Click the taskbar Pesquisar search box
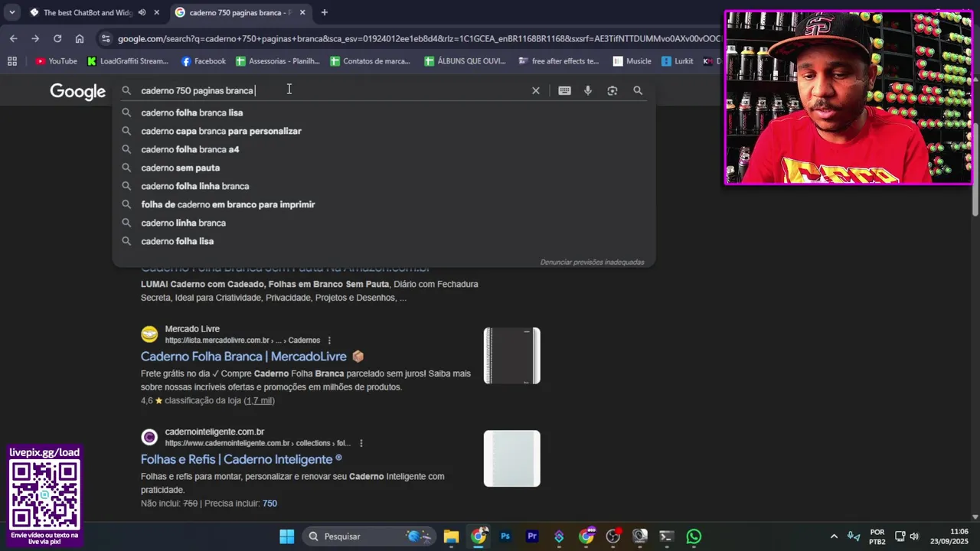Screen dimensions: 980x551 click(x=367, y=536)
